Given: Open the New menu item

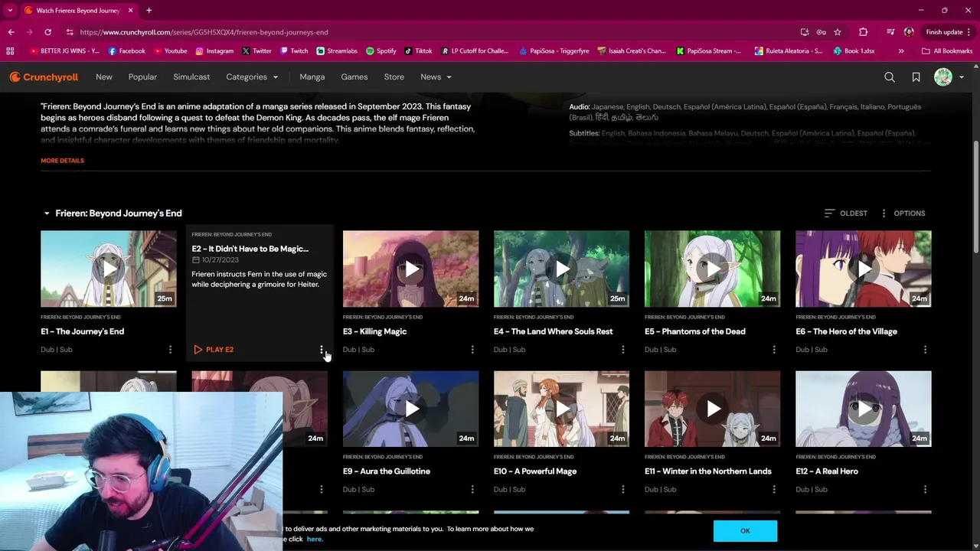Looking at the screenshot, I should (104, 77).
